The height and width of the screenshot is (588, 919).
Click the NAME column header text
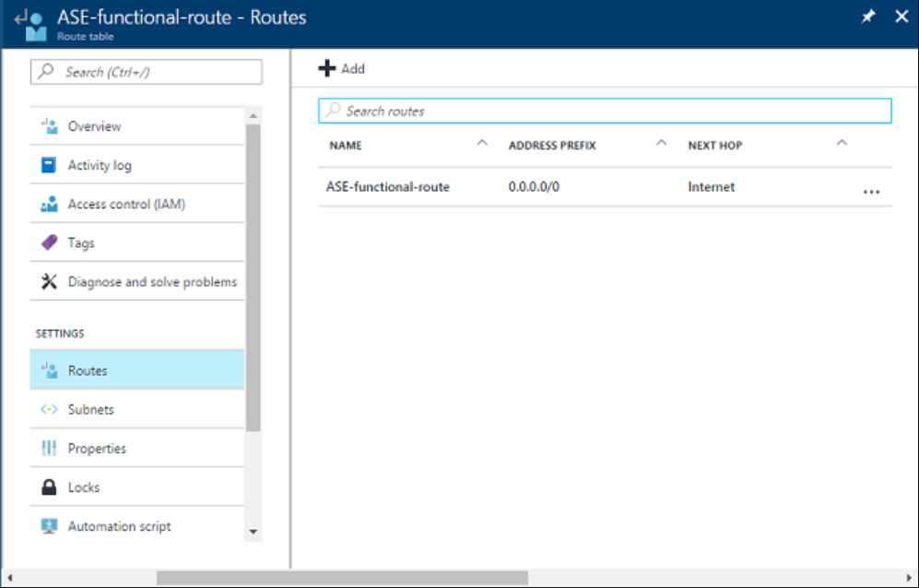(346, 146)
